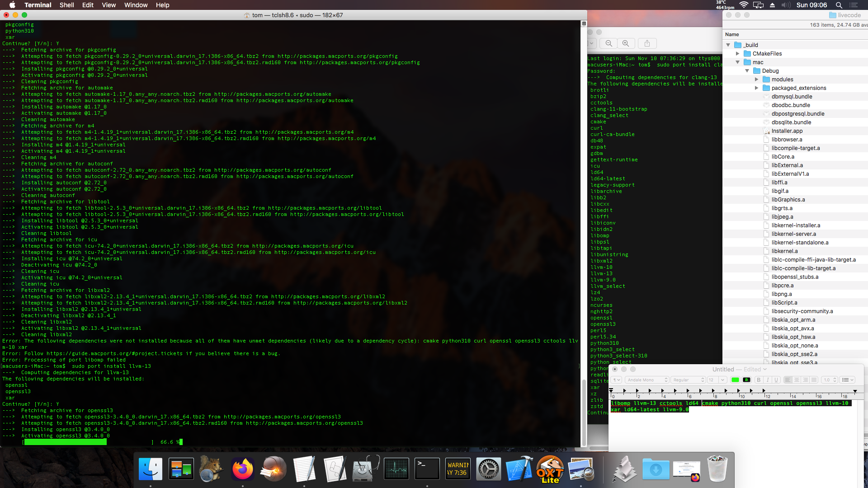Open the minimized Firefox window in Dock
The image size is (868, 488).
tap(687, 470)
